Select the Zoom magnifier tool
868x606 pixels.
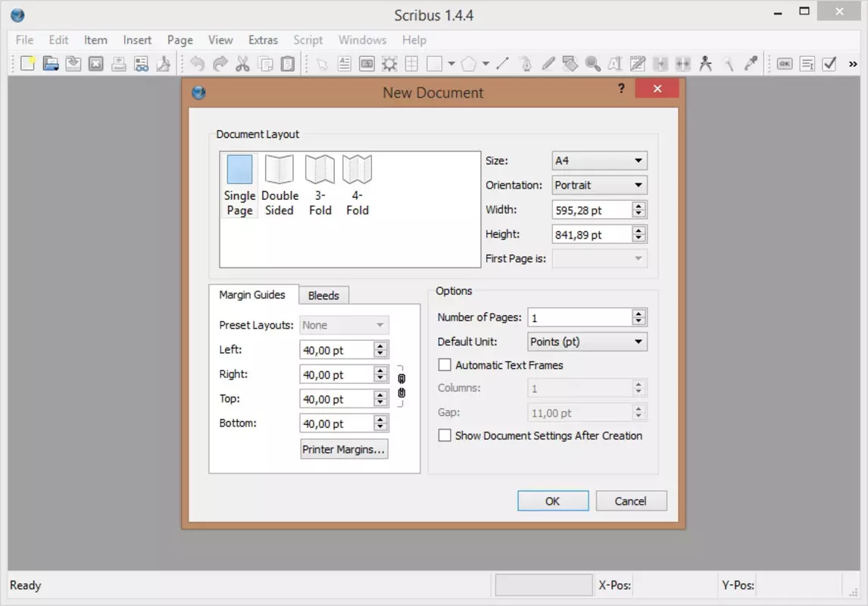(x=593, y=64)
